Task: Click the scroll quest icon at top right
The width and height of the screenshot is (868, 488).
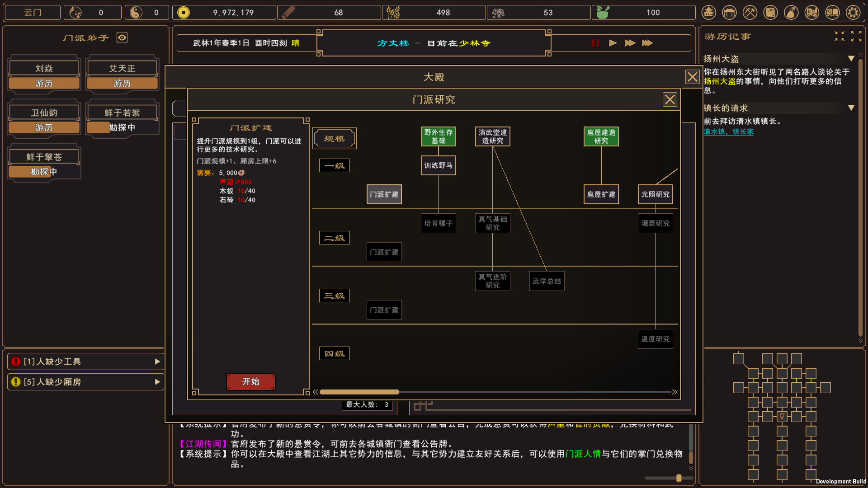Action: 812,12
